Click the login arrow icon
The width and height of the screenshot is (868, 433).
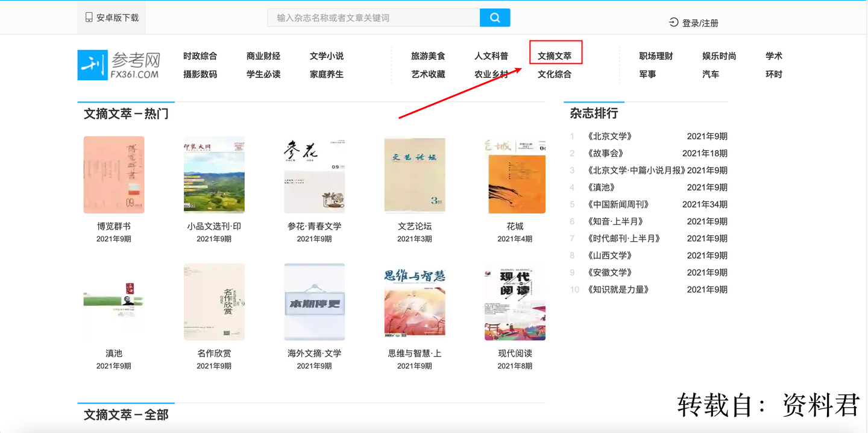pos(674,22)
